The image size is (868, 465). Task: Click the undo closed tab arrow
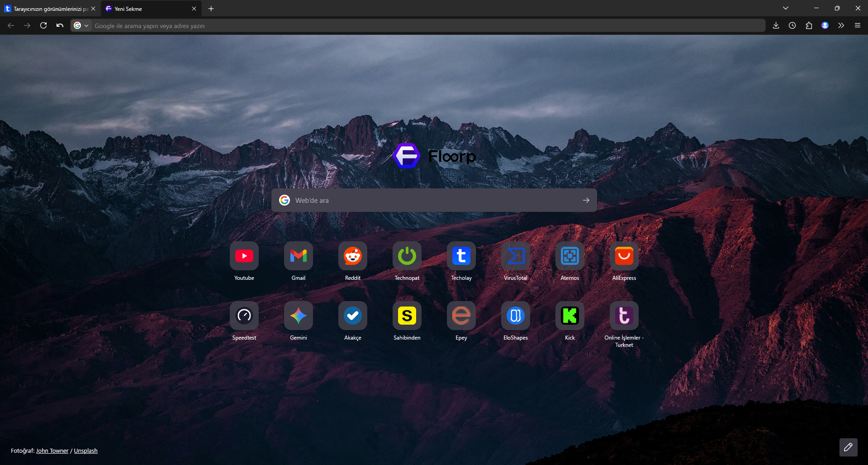click(x=60, y=25)
